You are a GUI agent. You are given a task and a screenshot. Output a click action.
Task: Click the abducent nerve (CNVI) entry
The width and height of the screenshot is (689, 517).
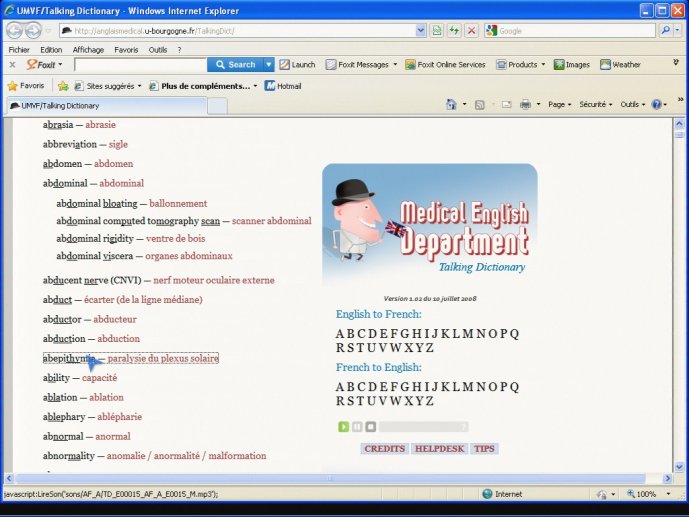click(x=159, y=280)
